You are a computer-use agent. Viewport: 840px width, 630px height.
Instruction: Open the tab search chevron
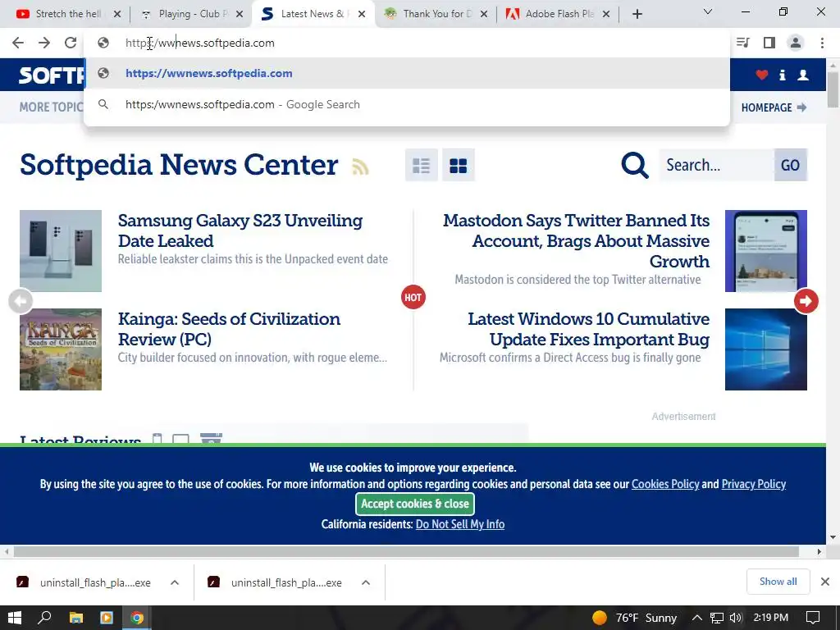[708, 11]
